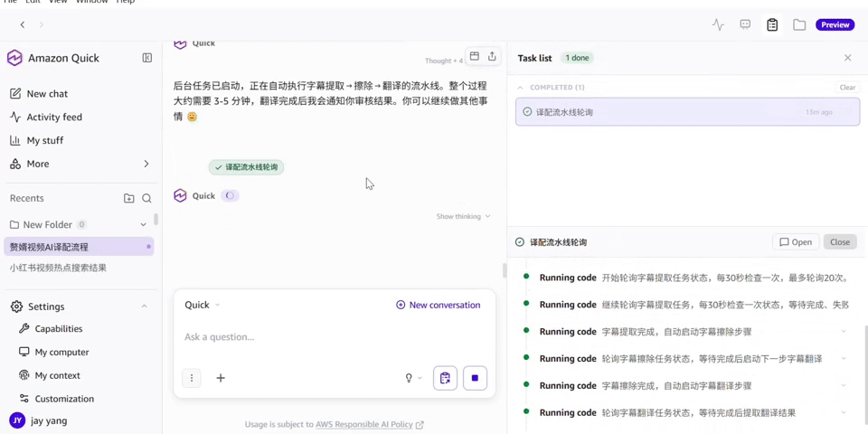
Task: Toggle the task list clipboard icon in top bar
Action: (x=772, y=25)
